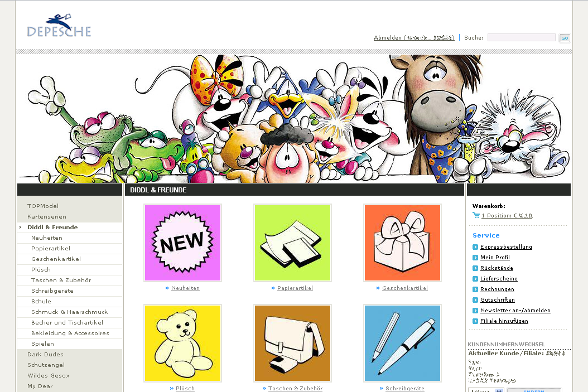Click the arrow icon beside Rückstände
This screenshot has height=392, width=588.
tap(475, 268)
